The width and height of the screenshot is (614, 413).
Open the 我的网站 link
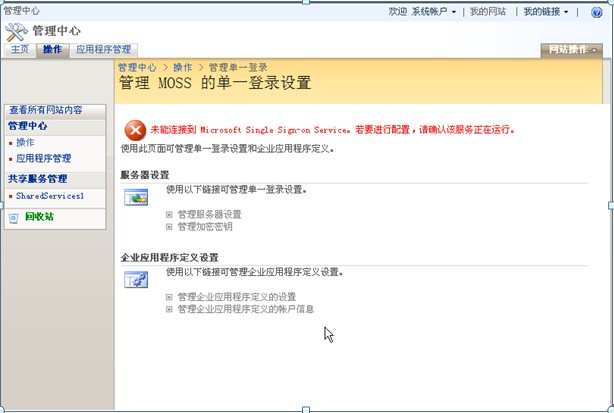[488, 12]
